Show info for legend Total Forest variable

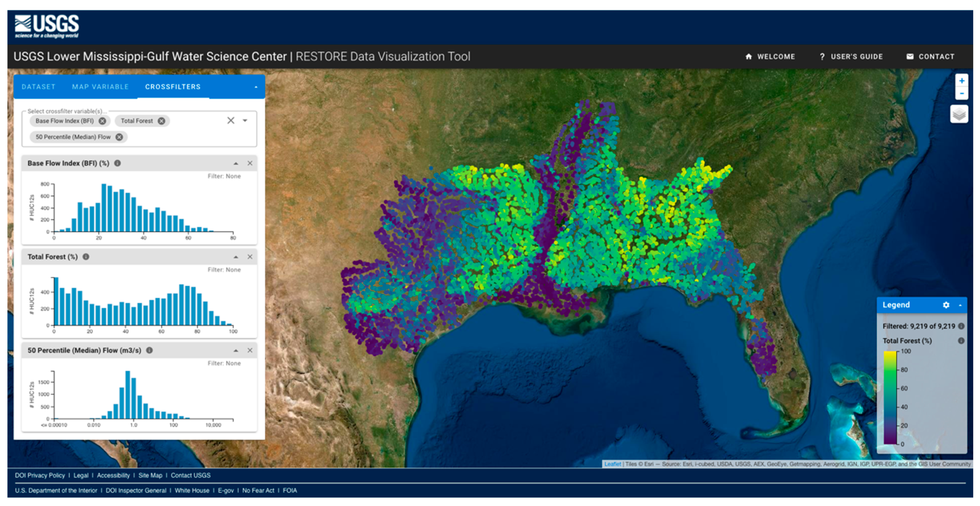[961, 341]
